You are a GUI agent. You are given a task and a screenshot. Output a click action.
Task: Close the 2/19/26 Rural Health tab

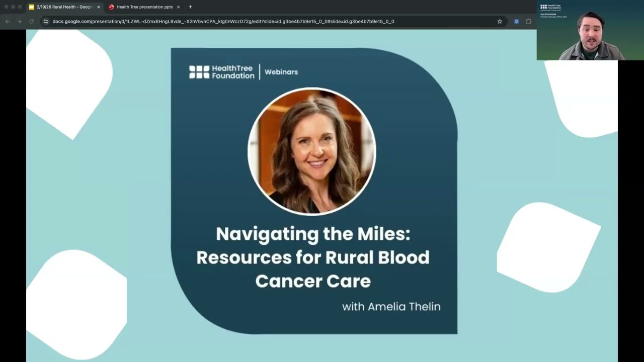click(x=99, y=7)
